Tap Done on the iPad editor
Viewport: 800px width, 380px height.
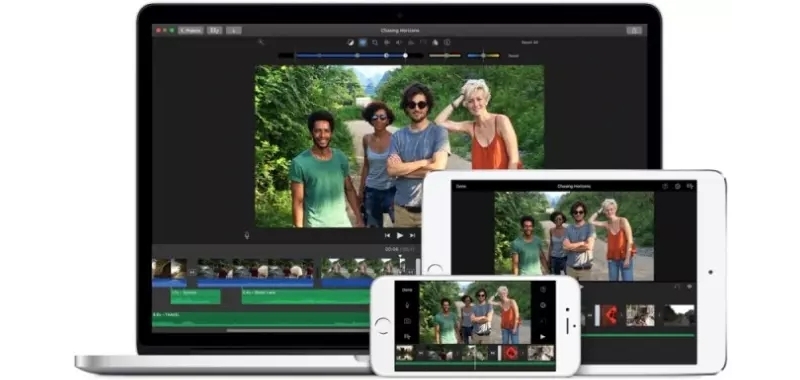coord(461,187)
